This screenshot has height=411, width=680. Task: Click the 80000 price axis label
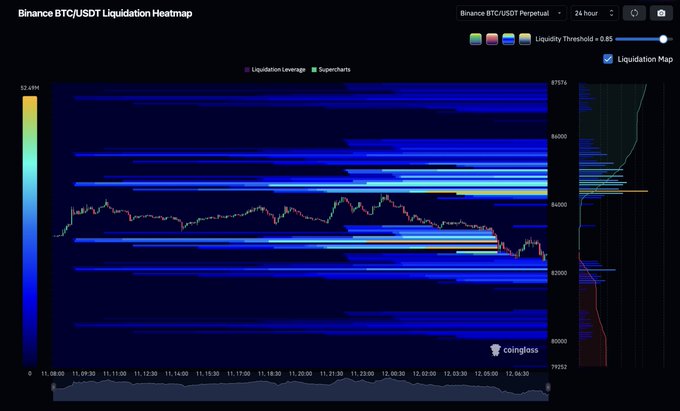(559, 341)
